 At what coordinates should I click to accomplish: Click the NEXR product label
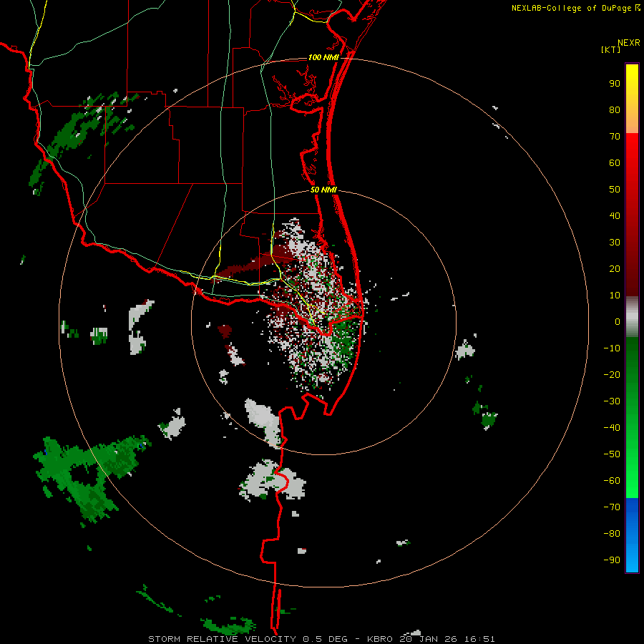[629, 43]
